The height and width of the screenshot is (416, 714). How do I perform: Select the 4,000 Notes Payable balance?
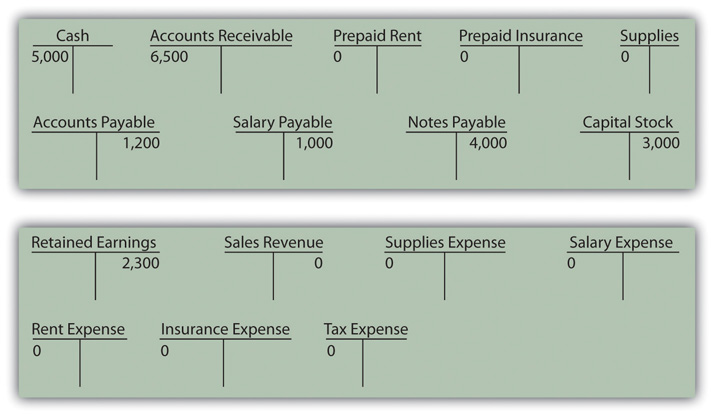(488, 143)
